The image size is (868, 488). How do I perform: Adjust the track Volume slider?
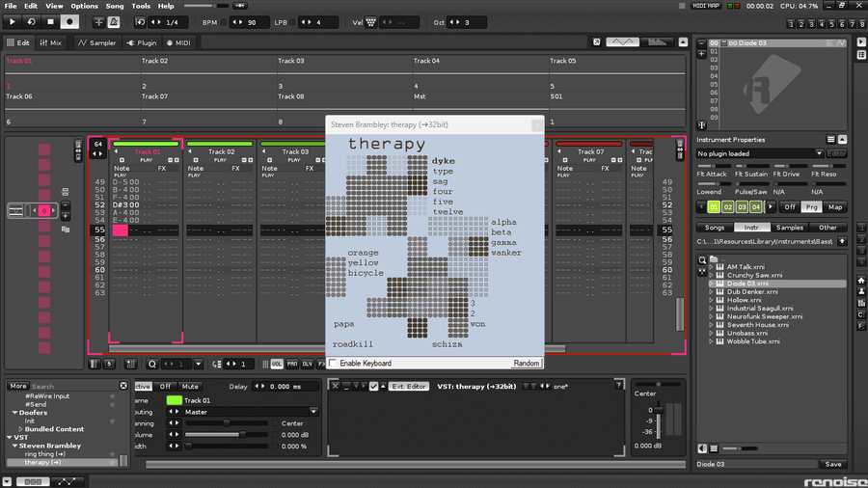[227, 435]
